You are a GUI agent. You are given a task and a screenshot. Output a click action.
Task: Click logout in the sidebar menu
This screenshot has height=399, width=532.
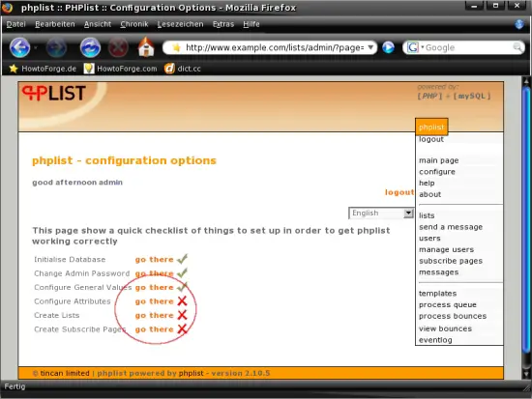click(431, 139)
